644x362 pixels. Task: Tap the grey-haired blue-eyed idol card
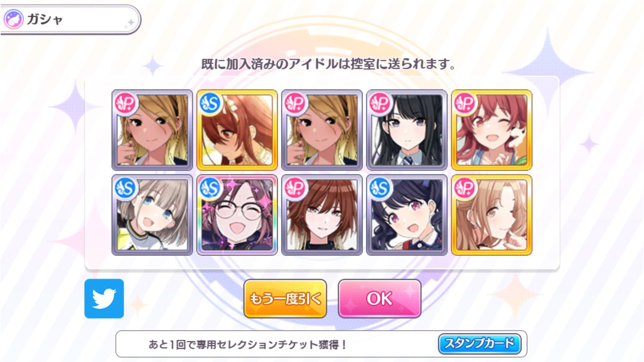pyautogui.click(x=152, y=215)
